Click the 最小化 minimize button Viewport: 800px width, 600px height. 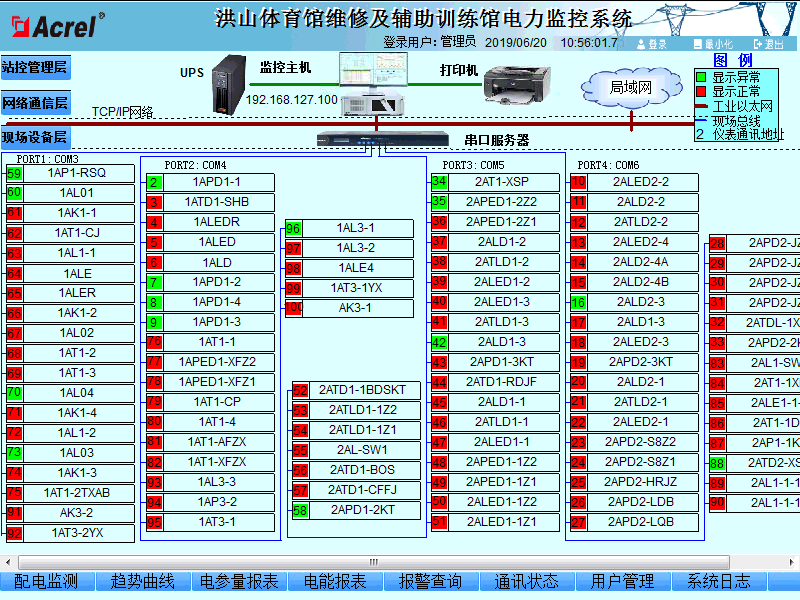tap(712, 44)
